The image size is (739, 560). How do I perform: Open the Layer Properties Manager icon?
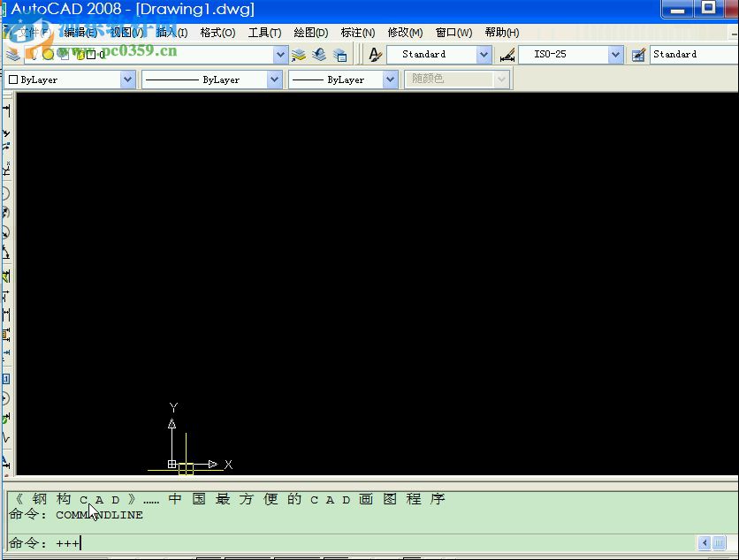12,55
